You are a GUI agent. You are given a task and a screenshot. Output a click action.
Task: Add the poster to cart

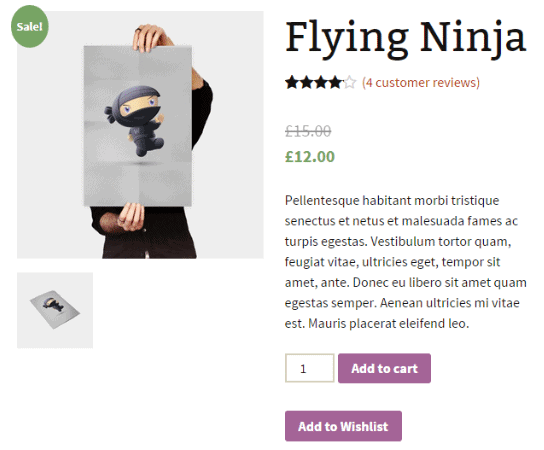[x=384, y=368]
